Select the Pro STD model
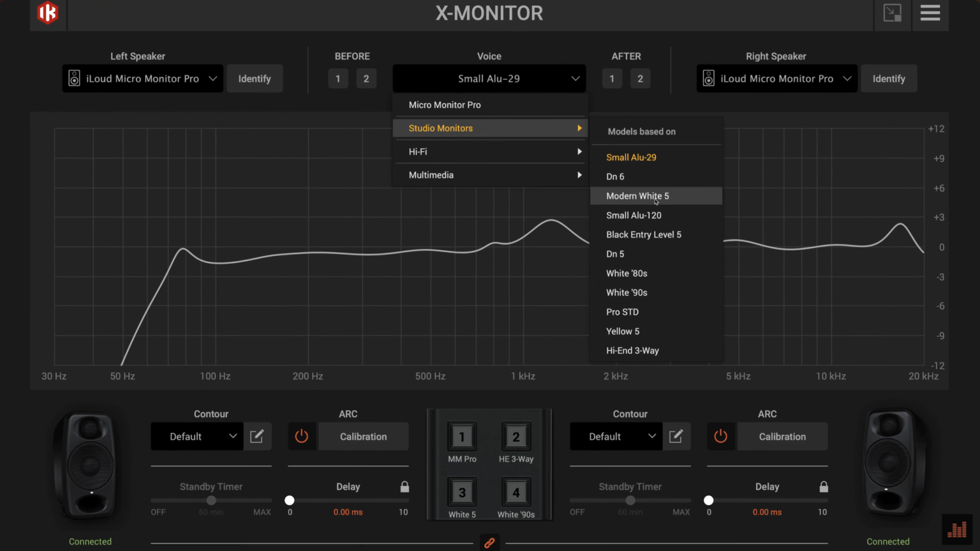Image resolution: width=980 pixels, height=551 pixels. click(657, 312)
